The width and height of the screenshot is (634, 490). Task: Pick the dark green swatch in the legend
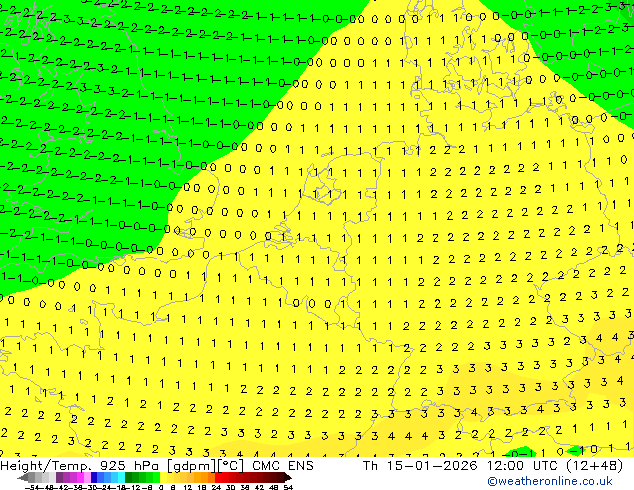point(129,478)
